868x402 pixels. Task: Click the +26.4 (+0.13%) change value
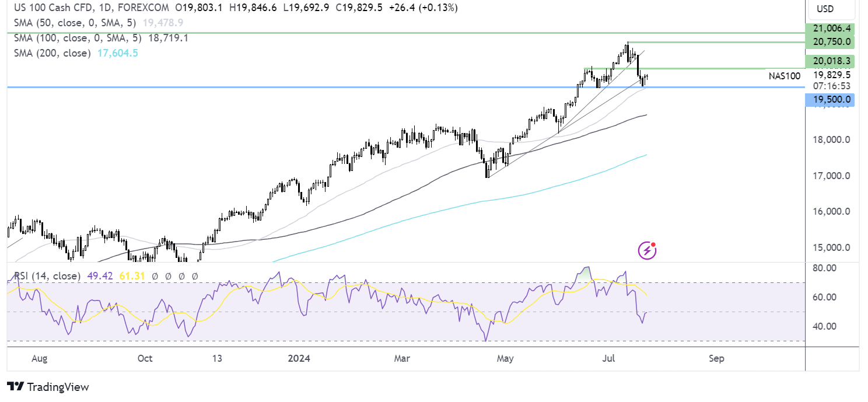425,8
